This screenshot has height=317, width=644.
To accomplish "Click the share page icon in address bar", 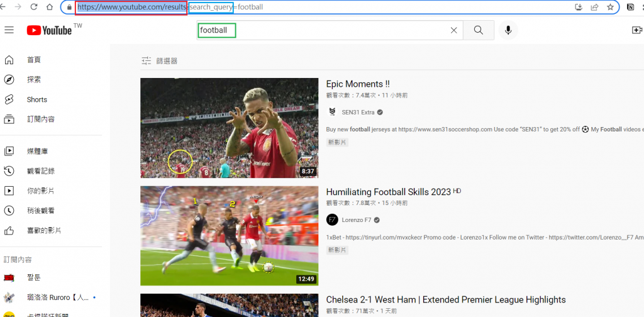I will [x=594, y=7].
